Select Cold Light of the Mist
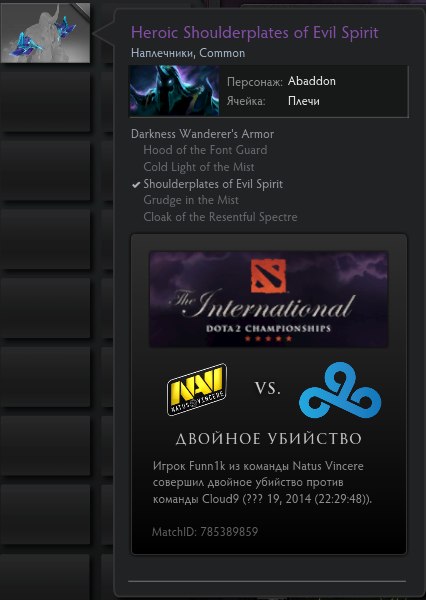Image resolution: width=426 pixels, height=600 pixels. pos(199,167)
